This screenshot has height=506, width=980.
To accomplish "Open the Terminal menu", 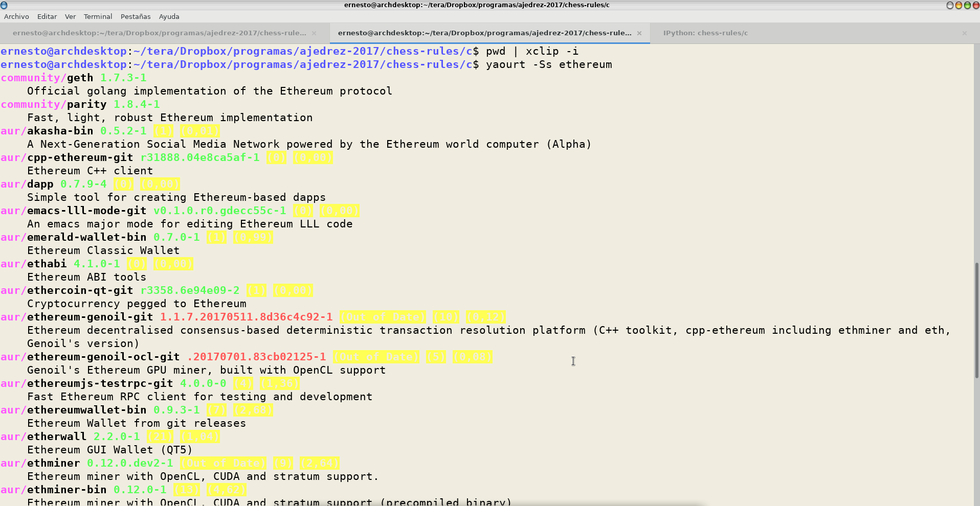I will pos(98,16).
